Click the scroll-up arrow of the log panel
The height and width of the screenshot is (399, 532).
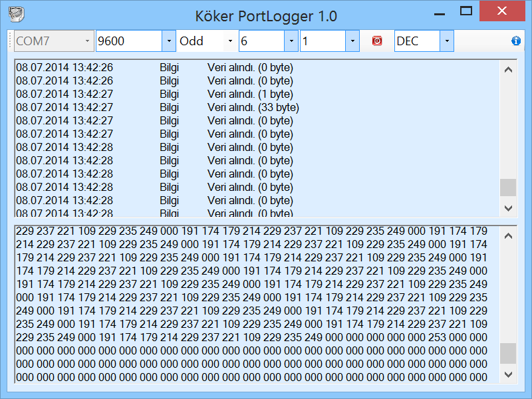(508, 68)
